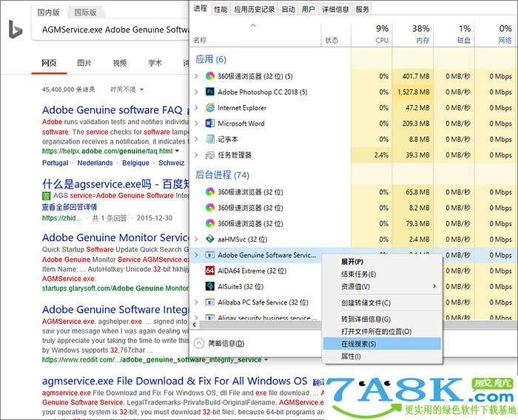This screenshot has width=518, height=420.
Task: Switch to the 进程 tab
Action: [x=201, y=9]
